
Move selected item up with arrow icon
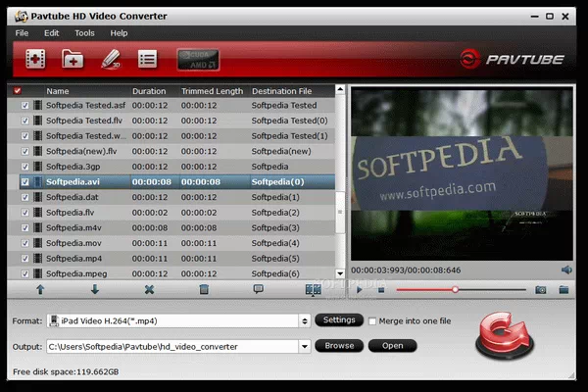pyautogui.click(x=40, y=289)
